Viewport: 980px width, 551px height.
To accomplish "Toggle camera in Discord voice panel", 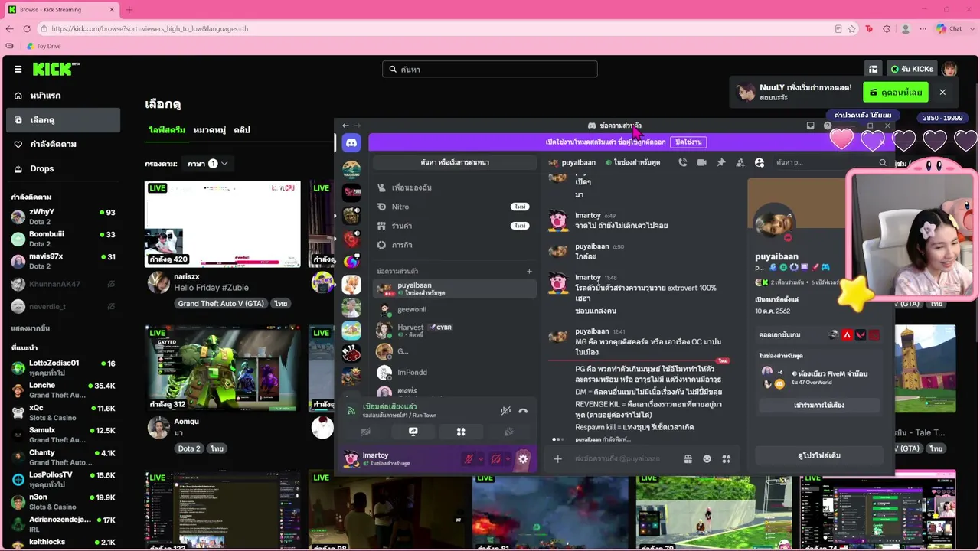I will coord(366,432).
